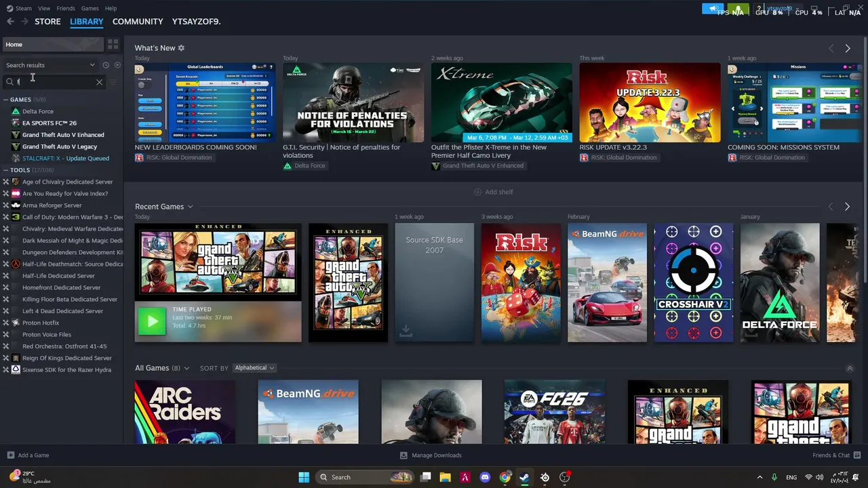868x488 pixels.
Task: Open the Alphabetical sort dropdown
Action: pos(254,368)
